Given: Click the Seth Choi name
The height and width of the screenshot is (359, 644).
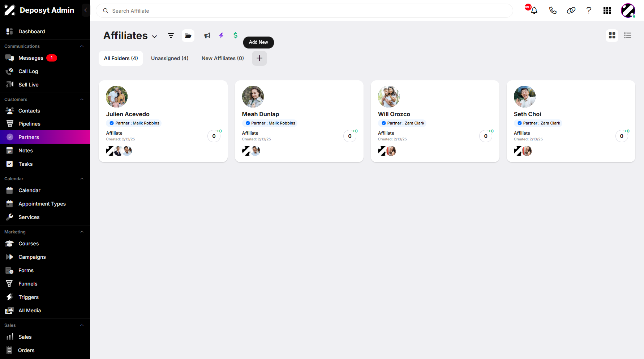Looking at the screenshot, I should click(528, 114).
